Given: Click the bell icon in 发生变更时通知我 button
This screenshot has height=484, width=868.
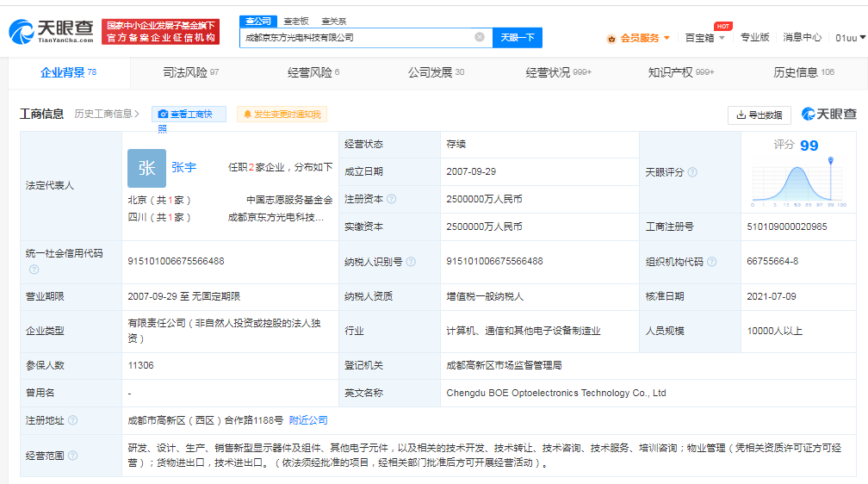Looking at the screenshot, I should tap(247, 114).
